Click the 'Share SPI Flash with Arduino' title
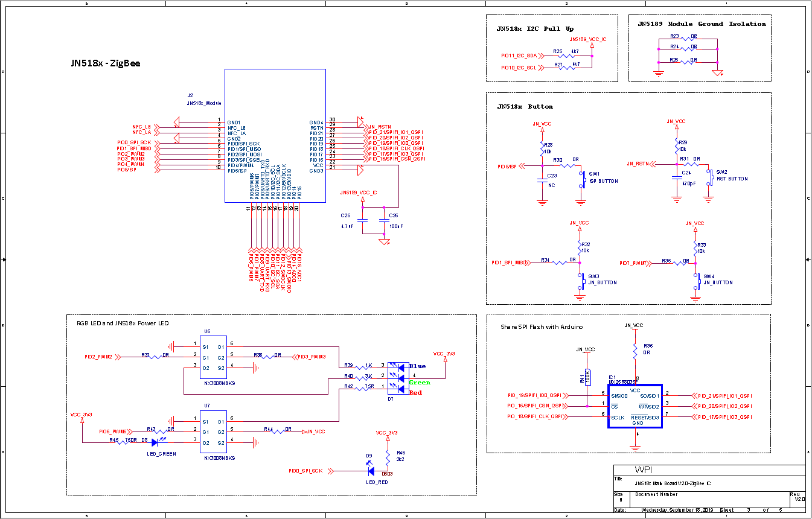 [x=542, y=326]
